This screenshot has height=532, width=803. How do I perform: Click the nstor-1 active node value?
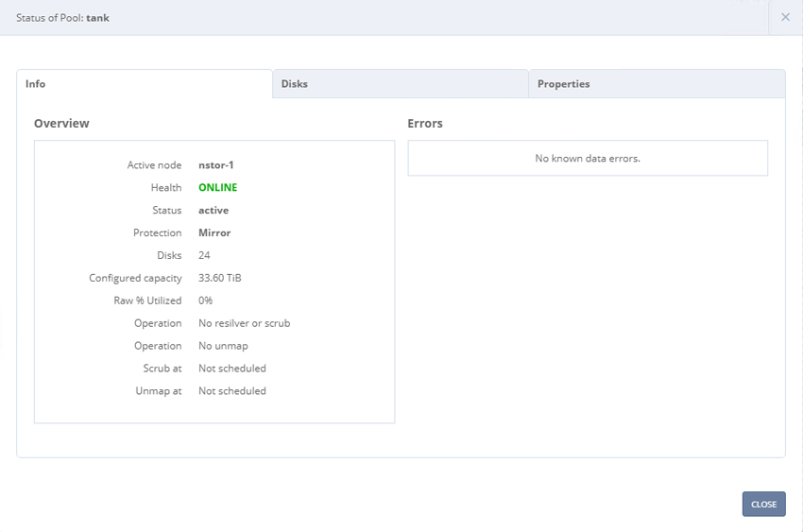click(215, 164)
